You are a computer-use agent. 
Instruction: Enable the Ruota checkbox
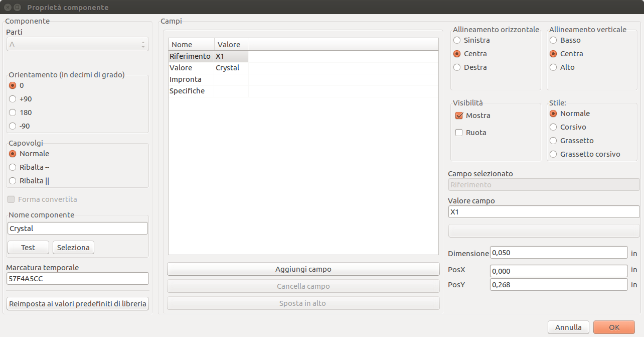tap(459, 133)
